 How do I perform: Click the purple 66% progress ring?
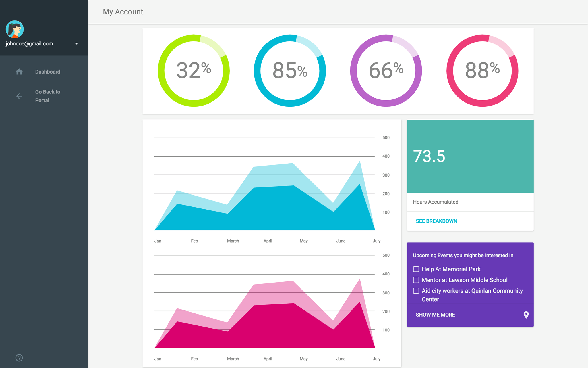[x=386, y=71]
